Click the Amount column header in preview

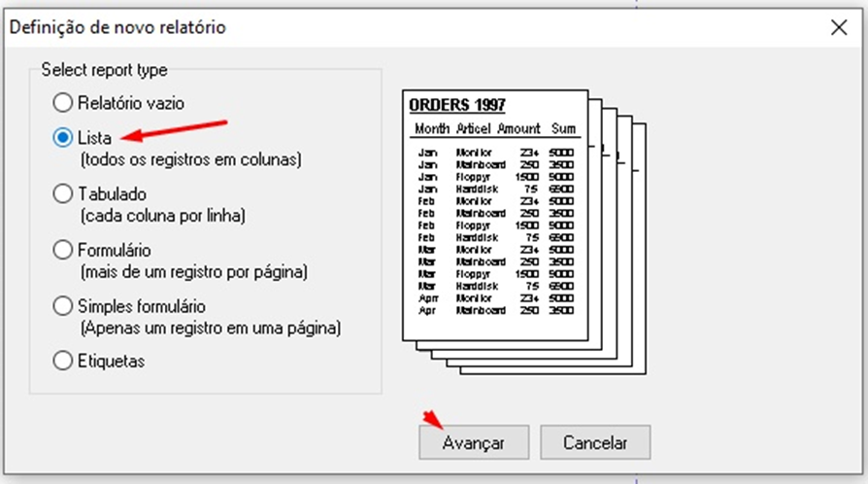point(518,128)
